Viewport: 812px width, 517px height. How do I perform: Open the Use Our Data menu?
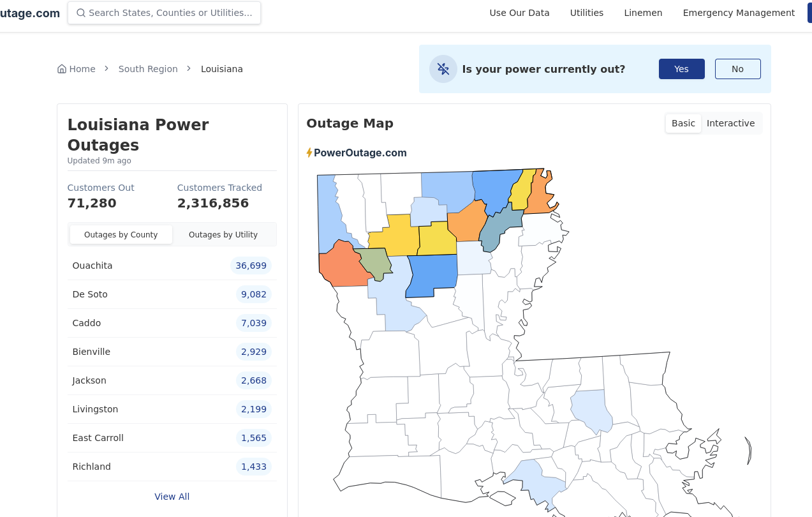(x=519, y=13)
